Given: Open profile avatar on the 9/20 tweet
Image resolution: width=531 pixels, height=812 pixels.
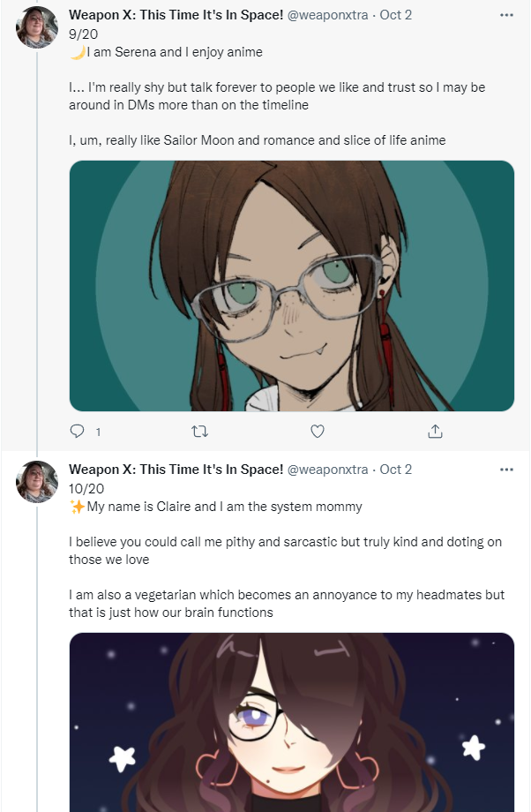Looking at the screenshot, I should pyautogui.click(x=37, y=27).
